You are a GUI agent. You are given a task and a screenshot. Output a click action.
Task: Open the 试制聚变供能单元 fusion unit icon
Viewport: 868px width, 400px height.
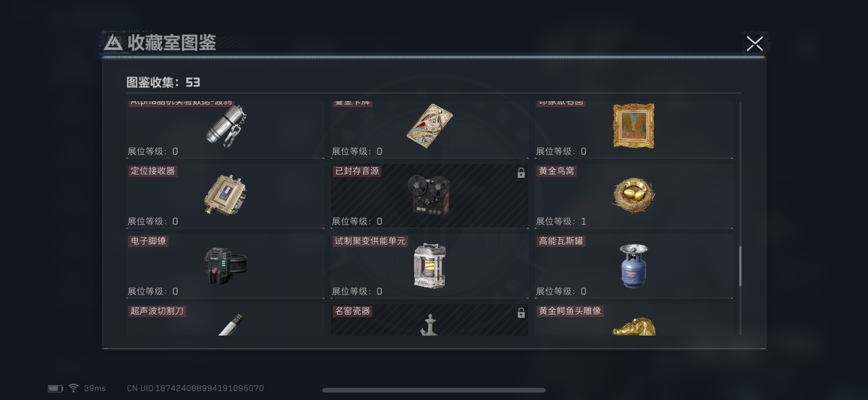tap(429, 266)
